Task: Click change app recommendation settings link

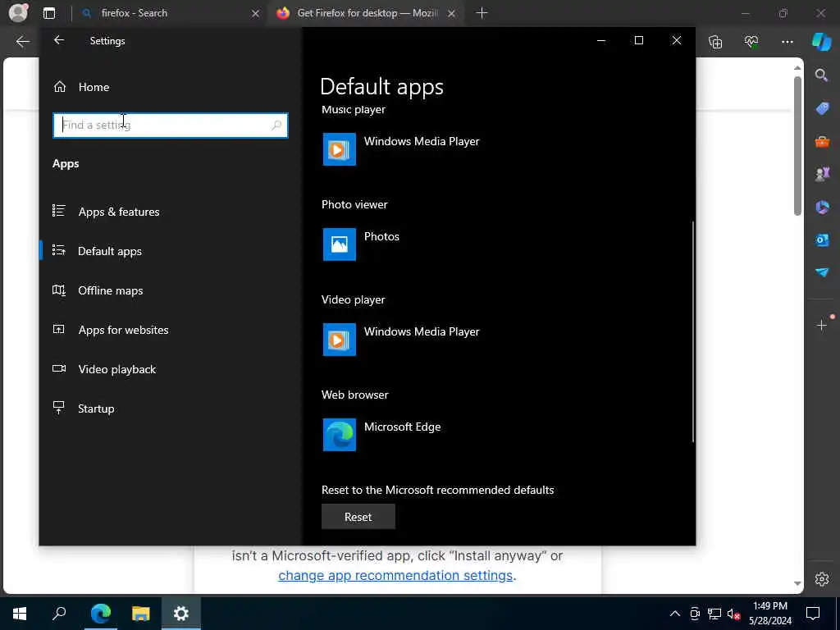Action: click(395, 575)
